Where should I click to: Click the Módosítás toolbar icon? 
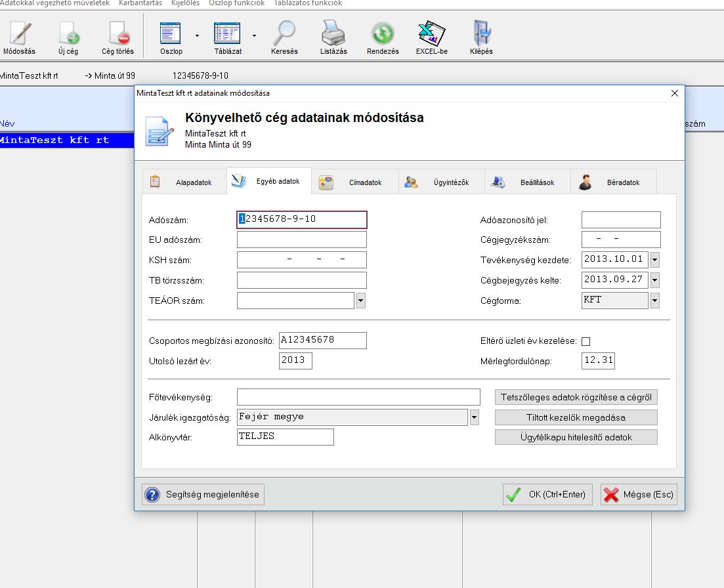pos(19,37)
